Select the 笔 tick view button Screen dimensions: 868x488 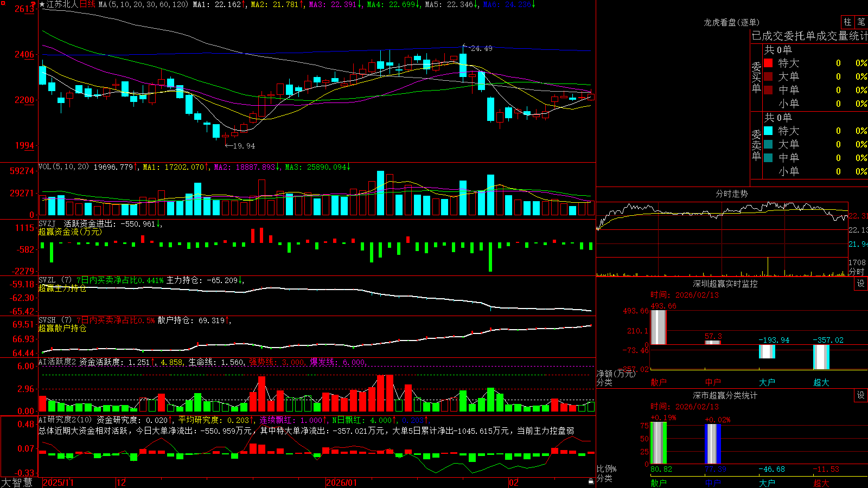[861, 22]
